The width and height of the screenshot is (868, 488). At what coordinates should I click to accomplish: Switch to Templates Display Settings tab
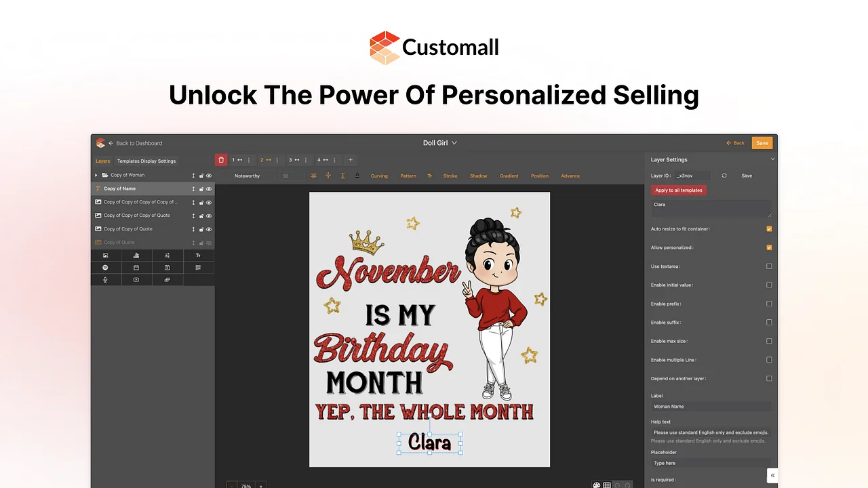point(146,161)
